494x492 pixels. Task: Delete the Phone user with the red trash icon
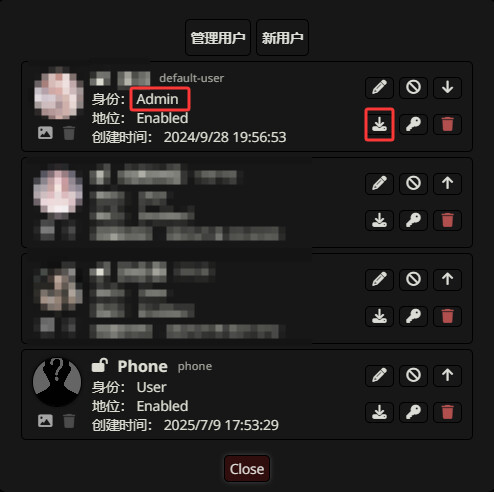tap(447, 412)
